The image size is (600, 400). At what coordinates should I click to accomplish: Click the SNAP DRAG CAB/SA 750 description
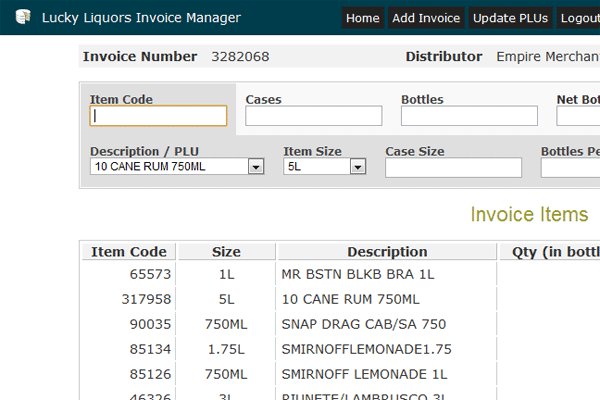tap(364, 324)
